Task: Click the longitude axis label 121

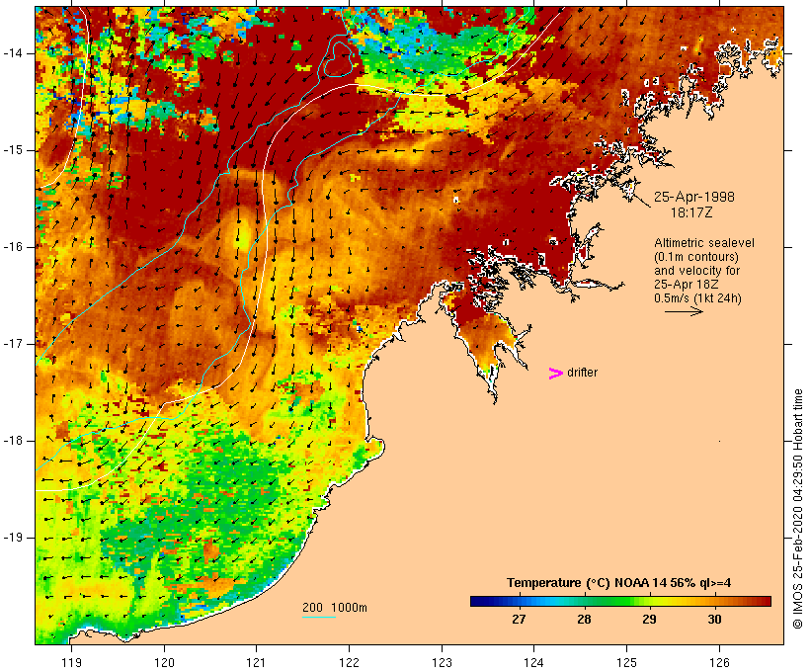Action: pos(256,662)
